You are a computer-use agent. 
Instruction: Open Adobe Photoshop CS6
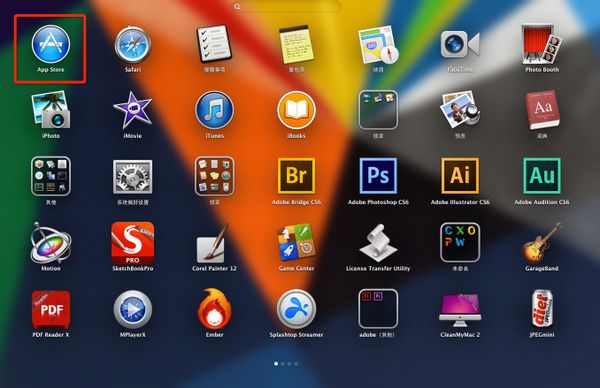tap(378, 176)
